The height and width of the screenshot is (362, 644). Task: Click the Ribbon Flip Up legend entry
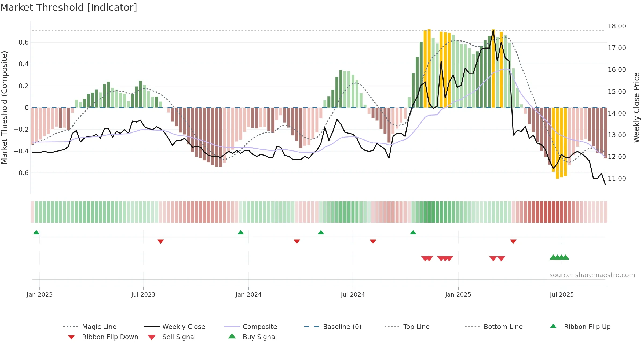[x=580, y=327]
